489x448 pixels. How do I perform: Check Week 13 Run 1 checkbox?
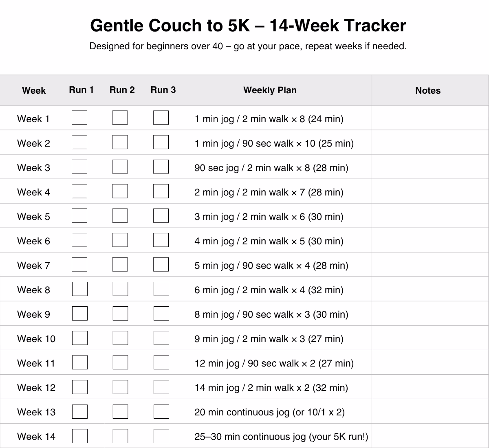tap(79, 411)
